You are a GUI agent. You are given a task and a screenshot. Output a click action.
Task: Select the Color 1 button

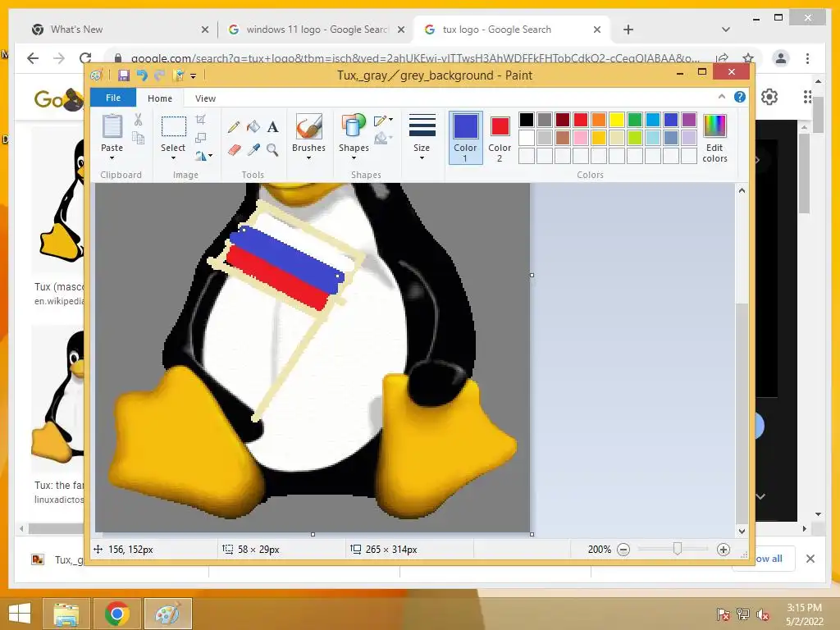pyautogui.click(x=465, y=137)
